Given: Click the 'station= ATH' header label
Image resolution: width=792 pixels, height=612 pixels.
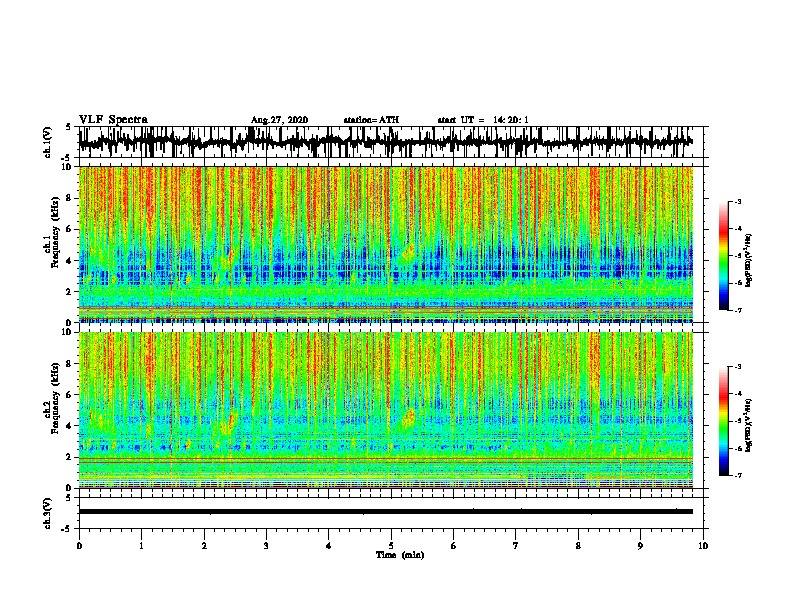Looking at the screenshot, I should point(371,120).
